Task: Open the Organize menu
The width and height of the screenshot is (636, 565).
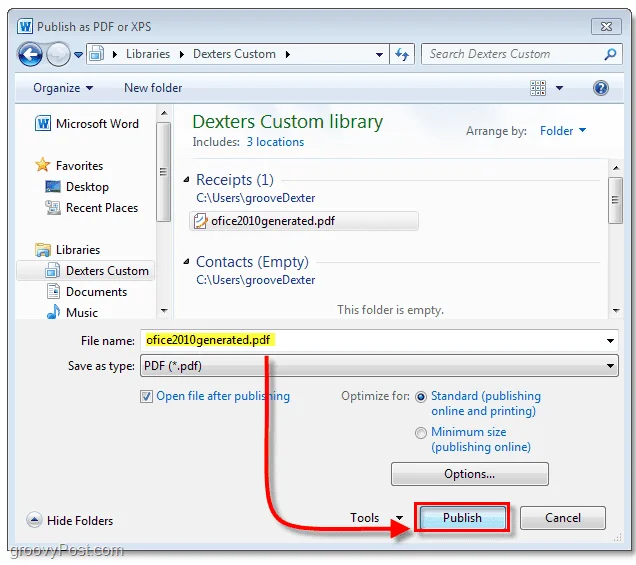Action: coord(63,88)
